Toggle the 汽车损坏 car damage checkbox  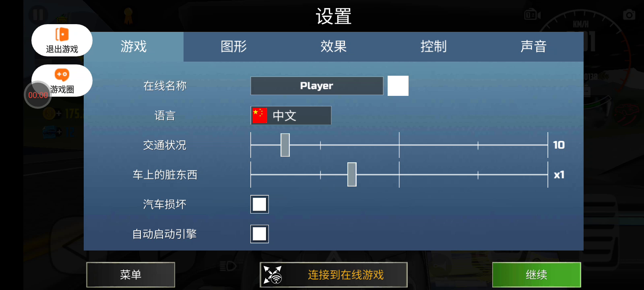tap(260, 204)
